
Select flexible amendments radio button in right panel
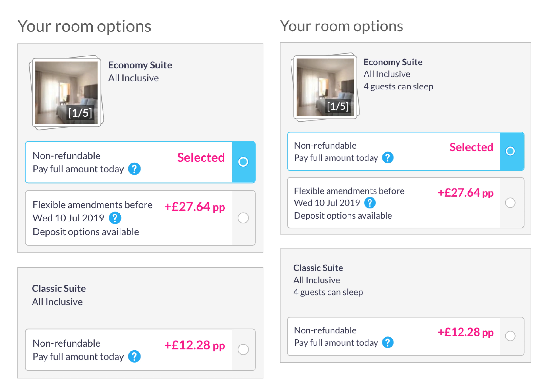[510, 203]
